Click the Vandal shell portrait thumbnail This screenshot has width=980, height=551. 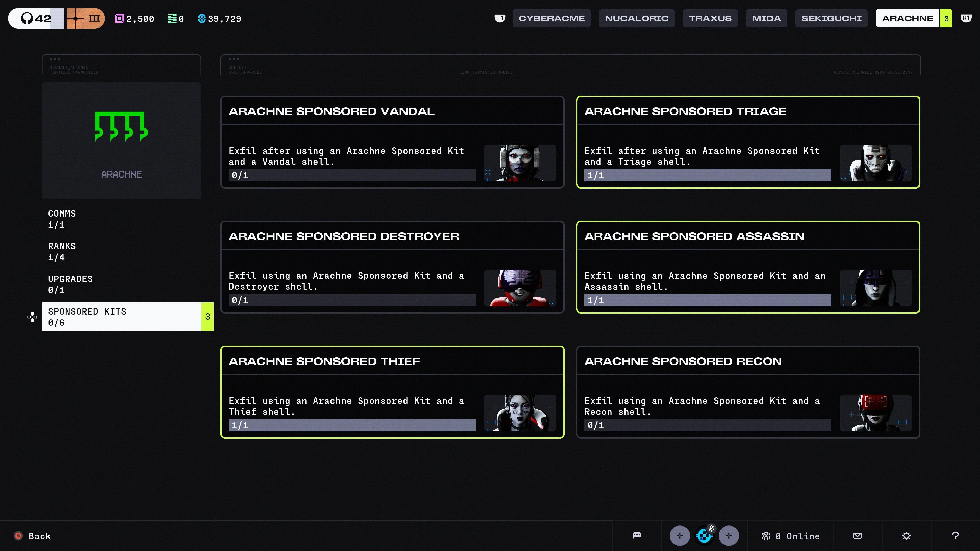[520, 163]
